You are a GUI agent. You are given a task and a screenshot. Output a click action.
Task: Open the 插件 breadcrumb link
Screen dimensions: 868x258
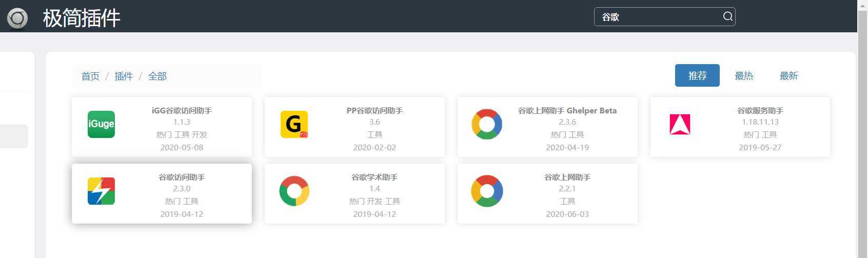pos(124,76)
